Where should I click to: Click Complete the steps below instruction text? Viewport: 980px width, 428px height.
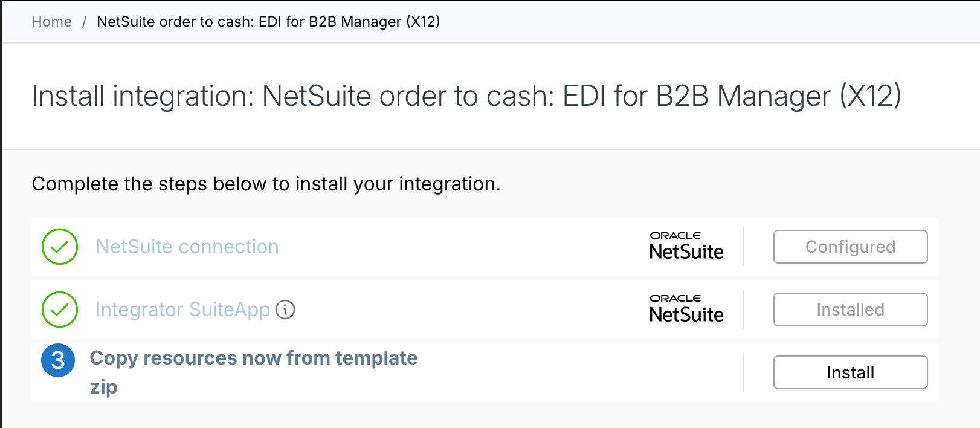(x=266, y=184)
